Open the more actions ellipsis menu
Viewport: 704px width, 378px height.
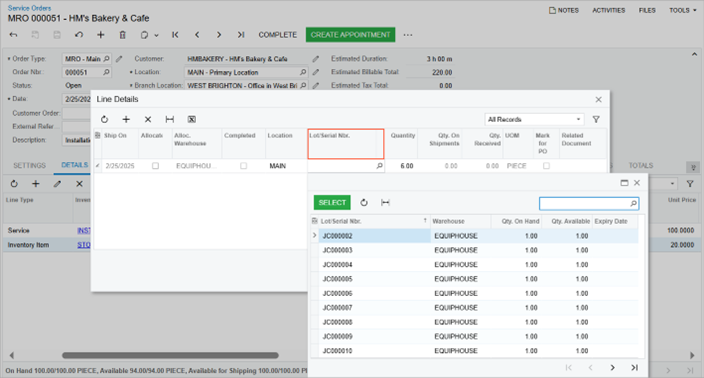(x=408, y=35)
